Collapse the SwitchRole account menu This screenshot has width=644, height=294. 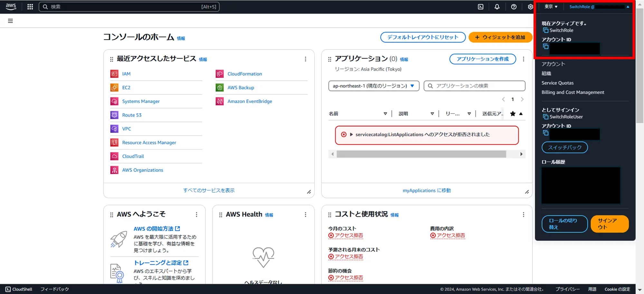(x=599, y=7)
